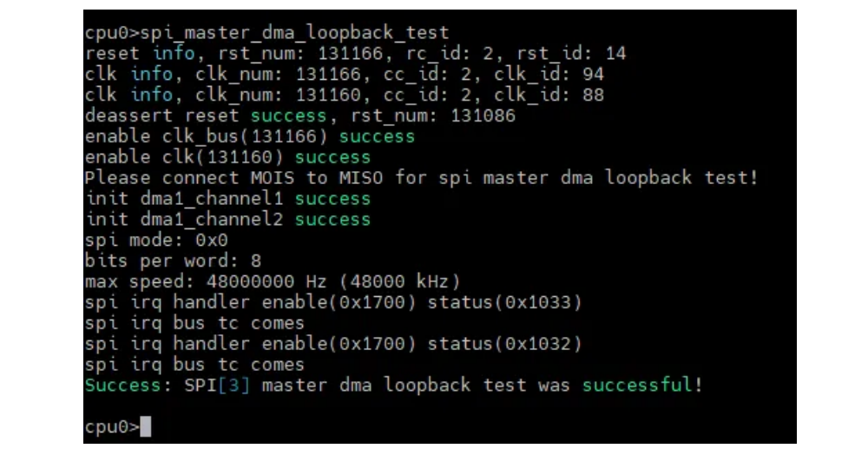Click the spi_master_dma_loopback_test command text
This screenshot has width=868, height=455.
(294, 33)
